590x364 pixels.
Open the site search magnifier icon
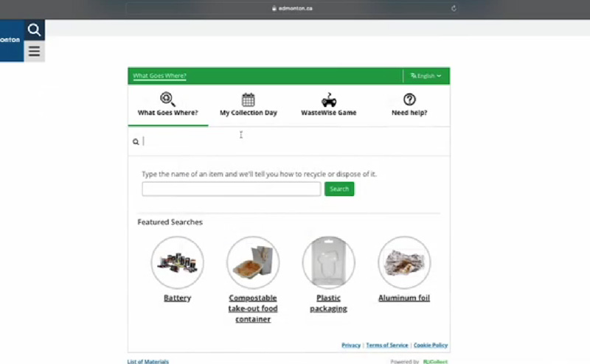click(34, 29)
